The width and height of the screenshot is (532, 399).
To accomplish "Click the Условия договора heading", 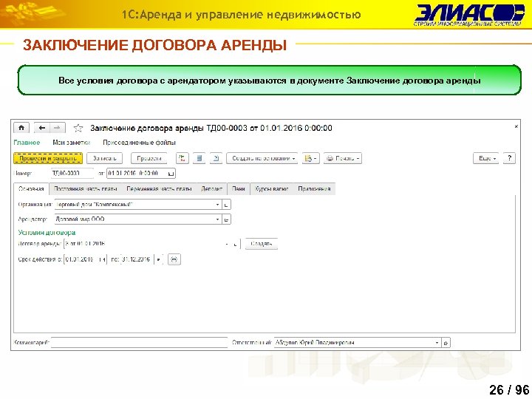I will tap(47, 233).
